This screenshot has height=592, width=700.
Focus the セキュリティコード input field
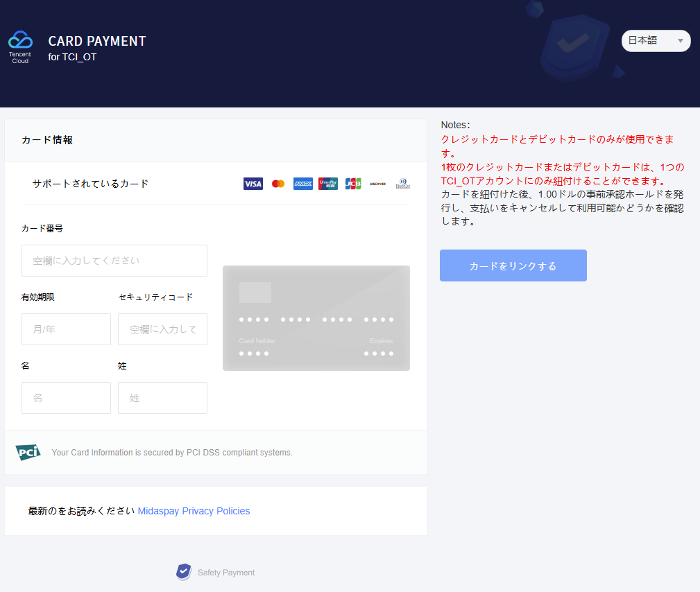click(x=162, y=329)
